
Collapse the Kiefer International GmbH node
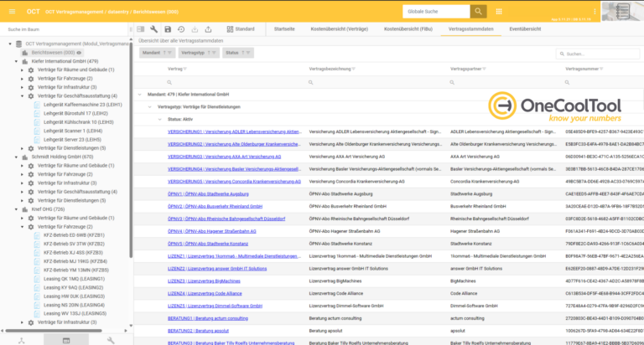tap(17, 61)
